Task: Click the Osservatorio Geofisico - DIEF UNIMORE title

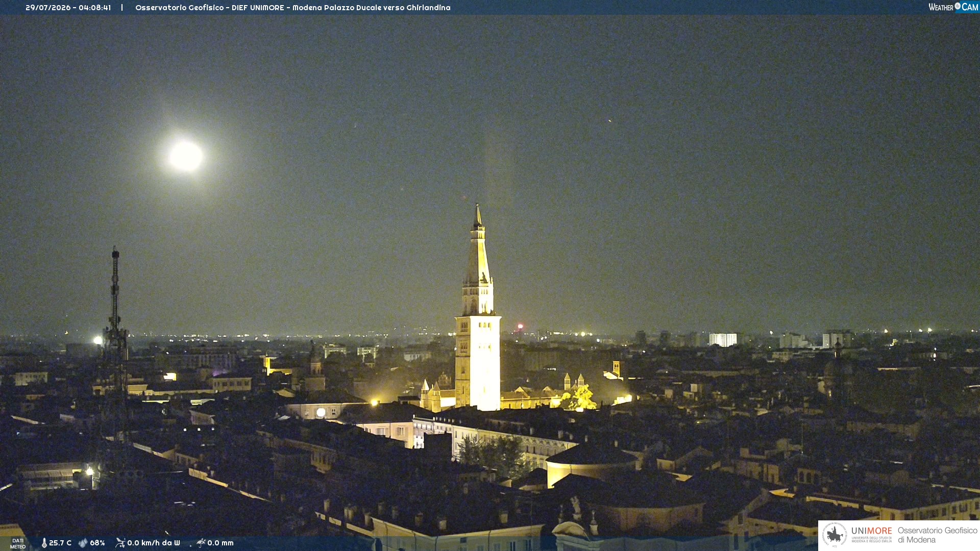Action: (x=292, y=8)
